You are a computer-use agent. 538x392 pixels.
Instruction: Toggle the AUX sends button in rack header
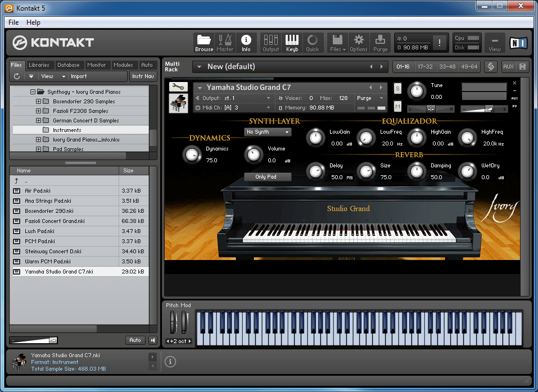click(x=508, y=67)
